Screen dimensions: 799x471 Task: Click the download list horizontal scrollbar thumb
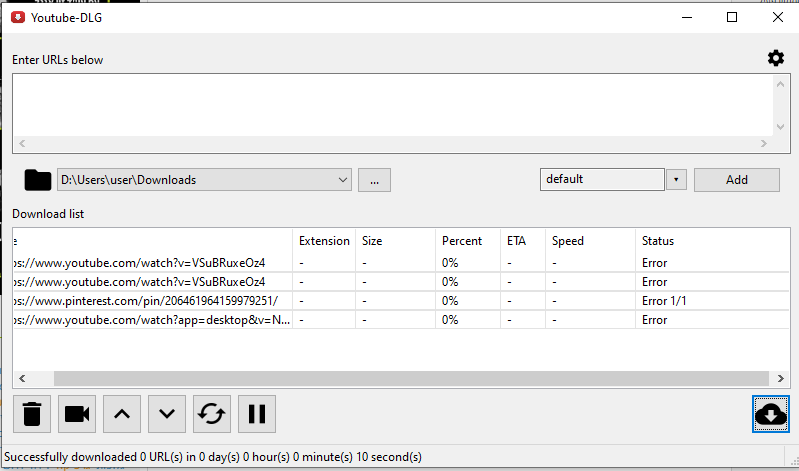coord(411,379)
